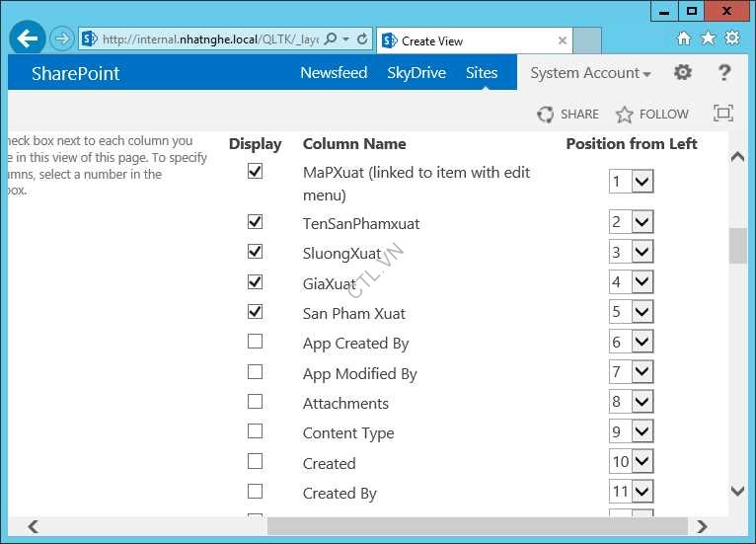Enable the Attachments column checkbox

256,402
